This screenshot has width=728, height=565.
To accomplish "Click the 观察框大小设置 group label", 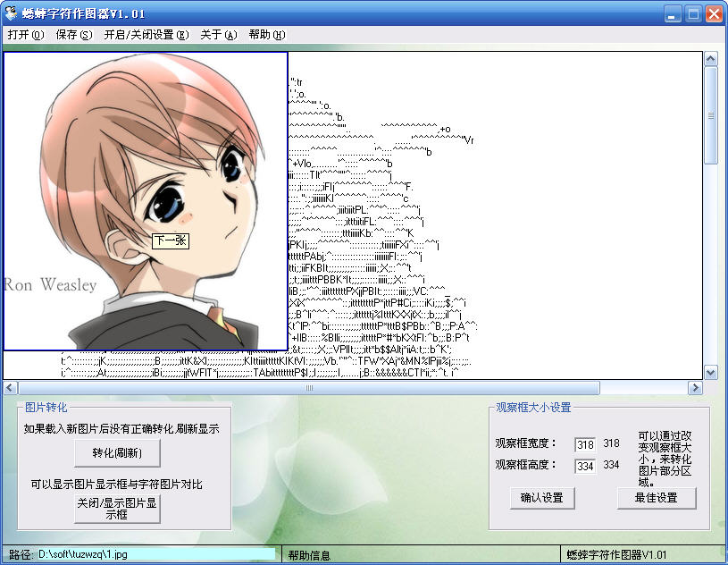I will click(533, 408).
